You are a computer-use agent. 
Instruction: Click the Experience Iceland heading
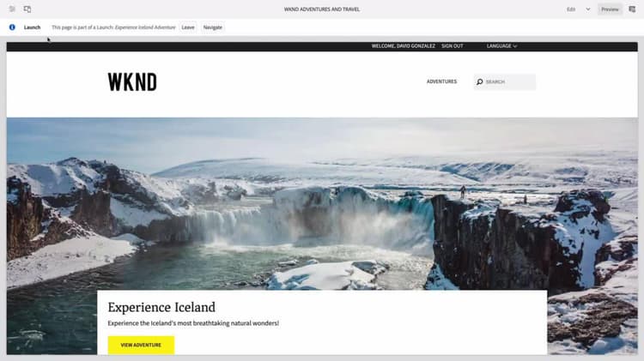[161, 307]
